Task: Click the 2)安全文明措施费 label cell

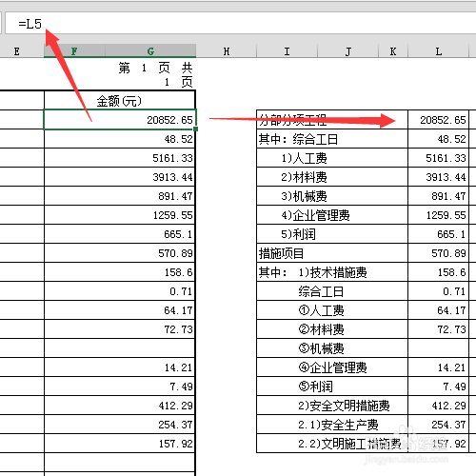Action: click(x=332, y=406)
